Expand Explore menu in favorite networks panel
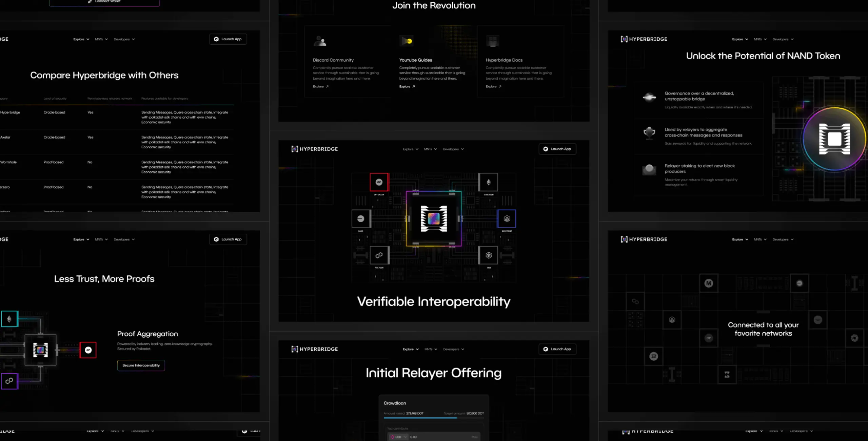Viewport: 868px width, 441px height. point(740,239)
